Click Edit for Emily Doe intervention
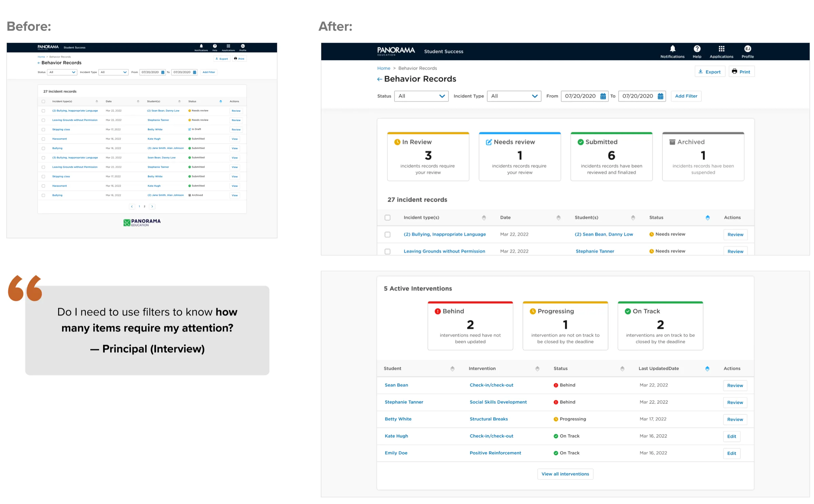Screen dimensions: 814x504 point(732,453)
